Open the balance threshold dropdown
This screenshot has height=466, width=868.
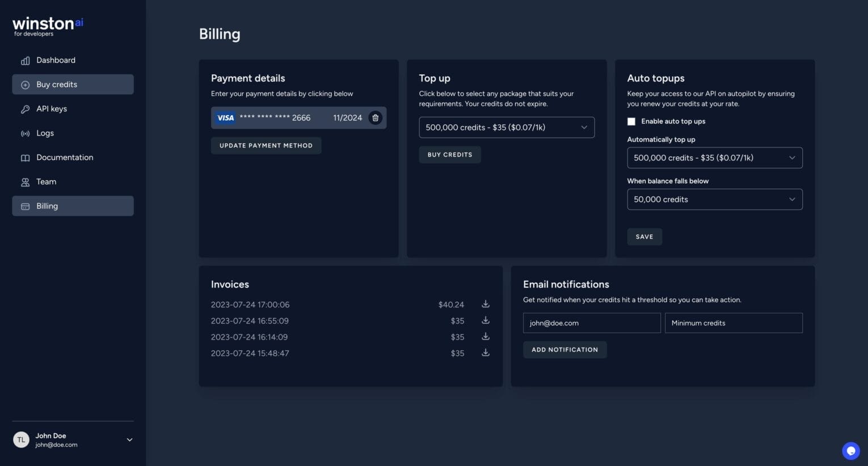[714, 199]
